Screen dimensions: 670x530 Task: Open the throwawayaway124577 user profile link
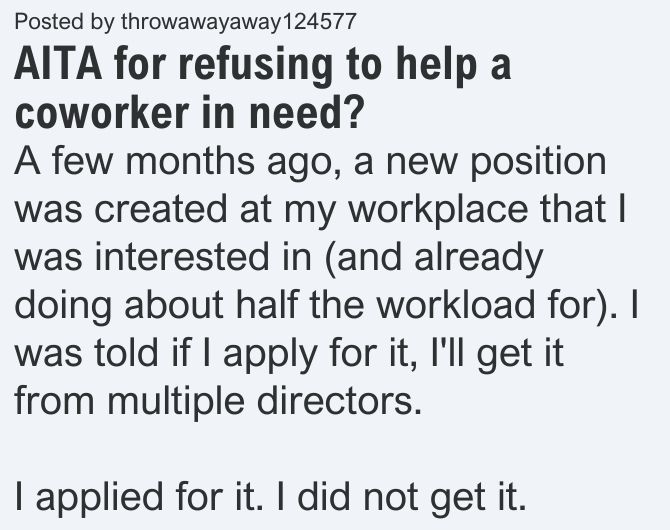[238, 21]
